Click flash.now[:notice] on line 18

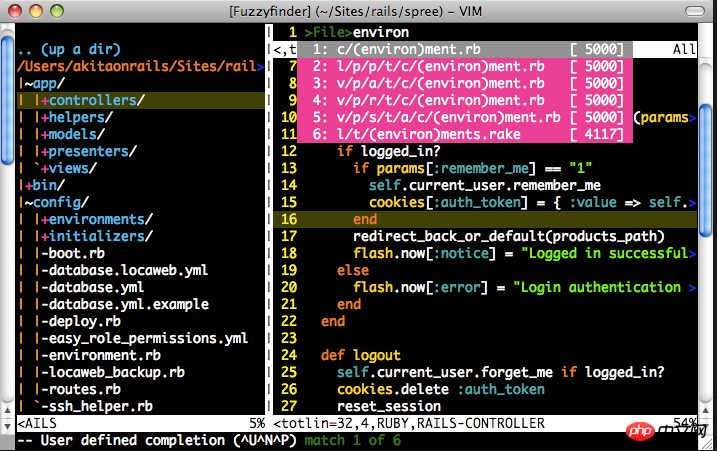point(424,253)
